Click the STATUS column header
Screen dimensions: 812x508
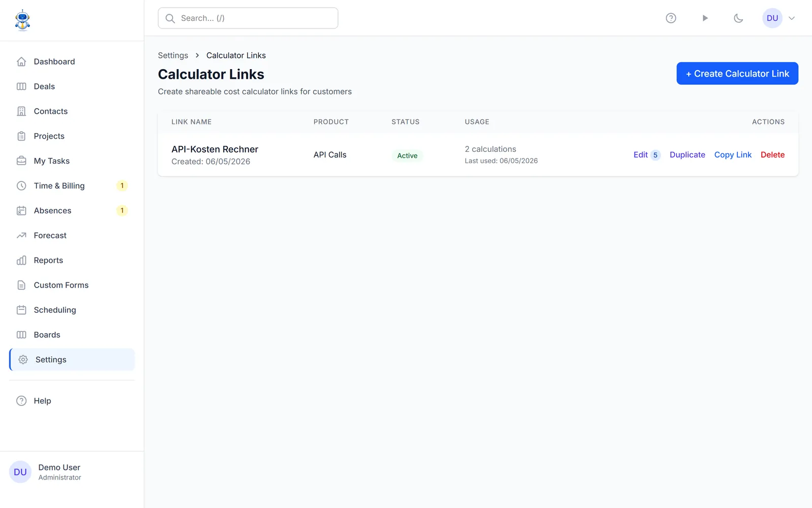pyautogui.click(x=405, y=122)
